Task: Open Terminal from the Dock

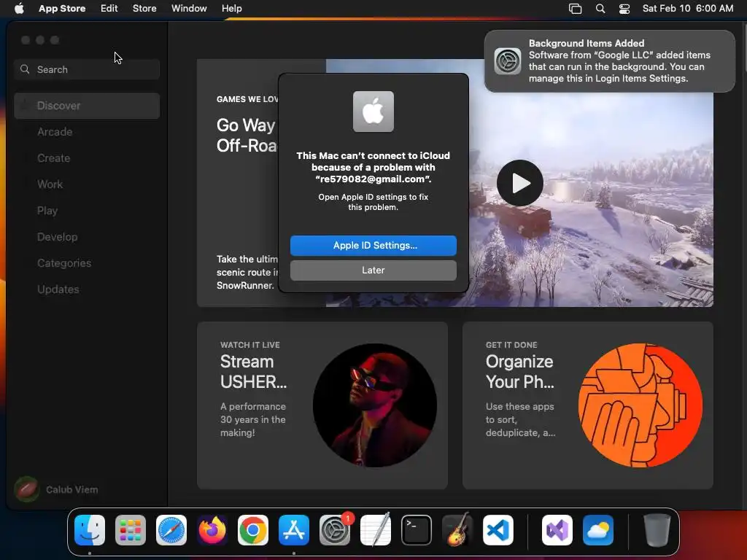Action: tap(417, 530)
